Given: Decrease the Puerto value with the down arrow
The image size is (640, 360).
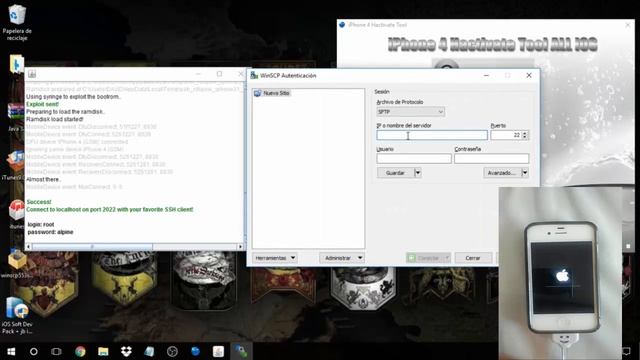Looking at the screenshot, I should (525, 138).
